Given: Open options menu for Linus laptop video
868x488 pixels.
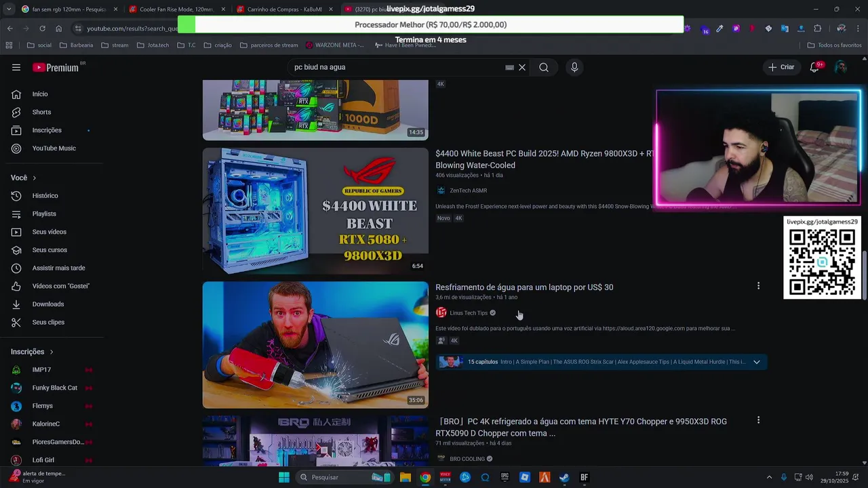Looking at the screenshot, I should (758, 286).
